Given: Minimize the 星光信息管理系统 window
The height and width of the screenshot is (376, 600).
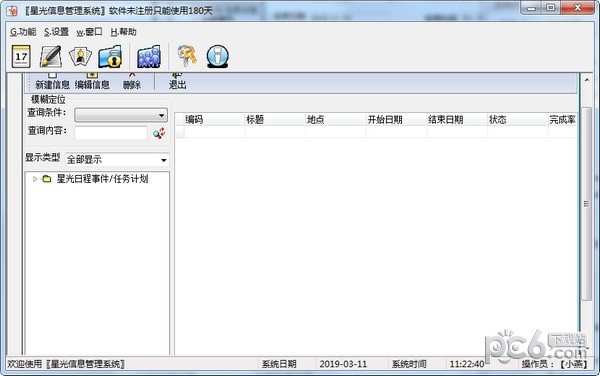Looking at the screenshot, I should point(532,8).
